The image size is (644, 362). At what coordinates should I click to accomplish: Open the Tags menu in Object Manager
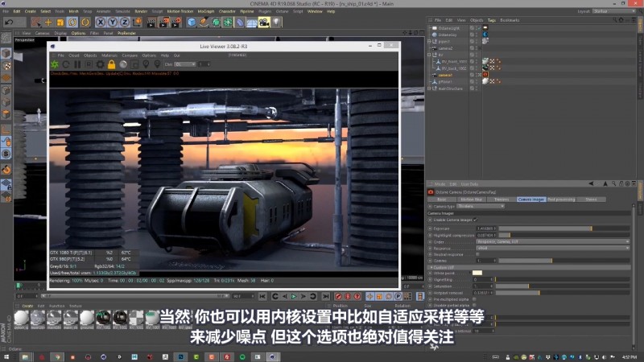pos(492,20)
